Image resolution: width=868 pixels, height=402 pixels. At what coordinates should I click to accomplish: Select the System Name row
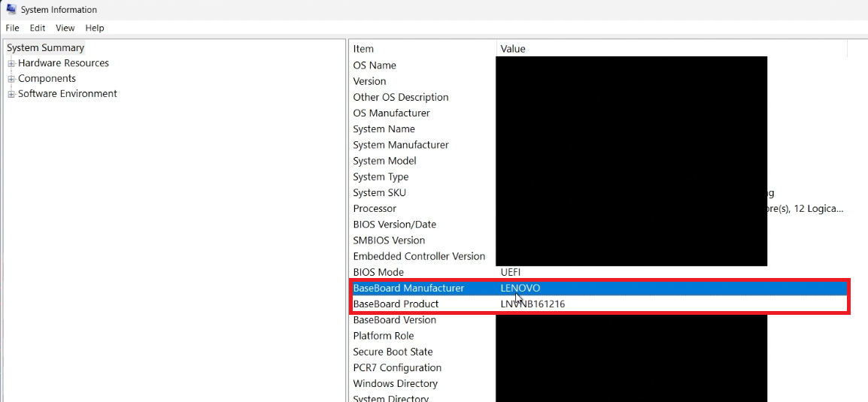point(599,128)
